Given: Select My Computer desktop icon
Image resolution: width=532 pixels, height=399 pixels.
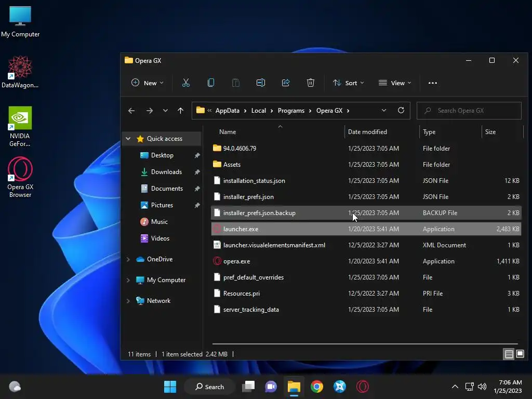Looking at the screenshot, I should [x=20, y=22].
